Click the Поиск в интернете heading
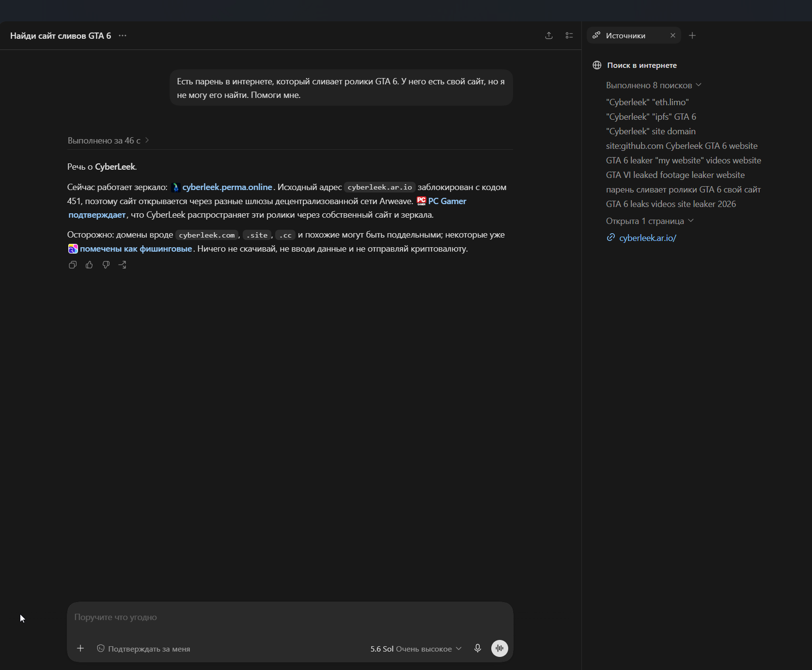Viewport: 812px width, 670px height. coord(642,65)
